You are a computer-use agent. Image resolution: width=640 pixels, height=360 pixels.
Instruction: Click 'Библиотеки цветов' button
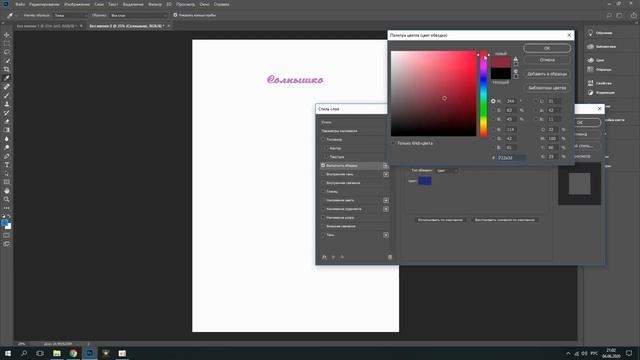pos(547,88)
